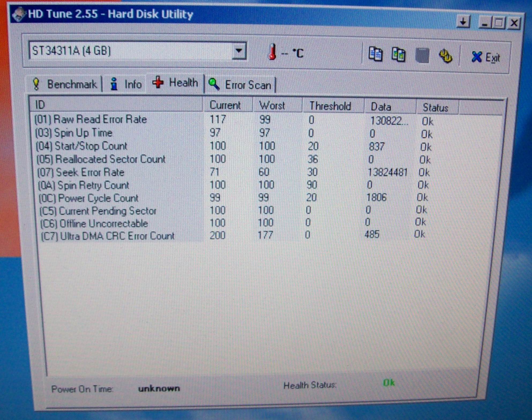Click the Power On Time unknown value
The height and width of the screenshot is (420, 532).
click(159, 388)
